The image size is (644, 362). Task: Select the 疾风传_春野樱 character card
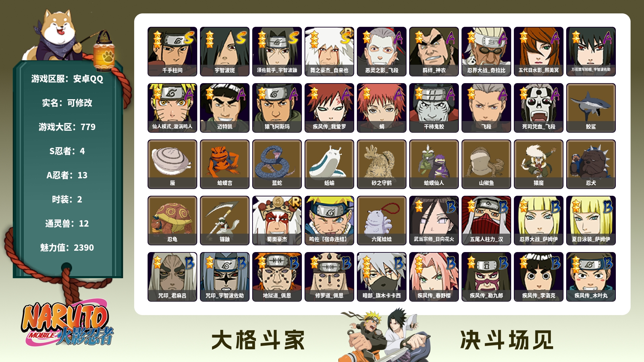(x=434, y=277)
